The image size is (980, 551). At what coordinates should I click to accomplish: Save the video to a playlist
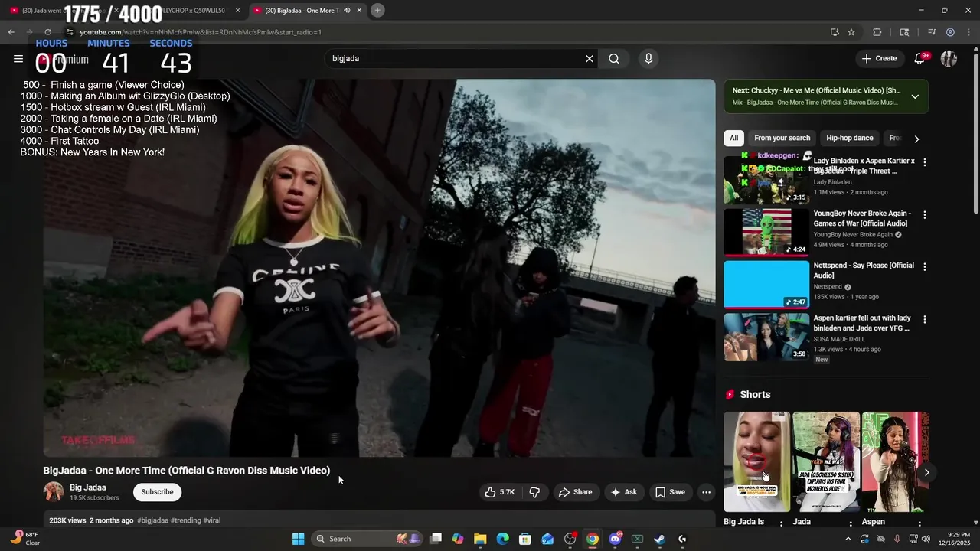click(670, 492)
